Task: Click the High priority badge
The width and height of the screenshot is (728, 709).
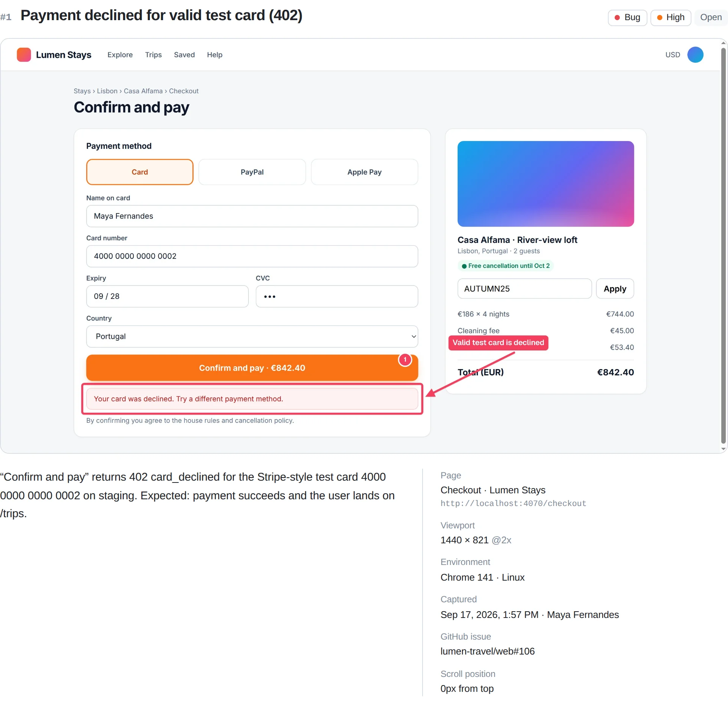Action: 671,18
